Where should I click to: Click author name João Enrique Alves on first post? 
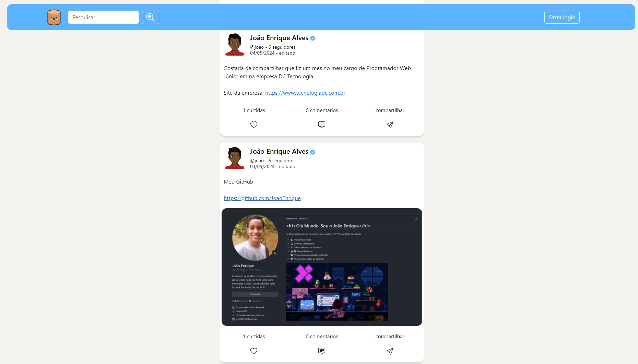279,38
